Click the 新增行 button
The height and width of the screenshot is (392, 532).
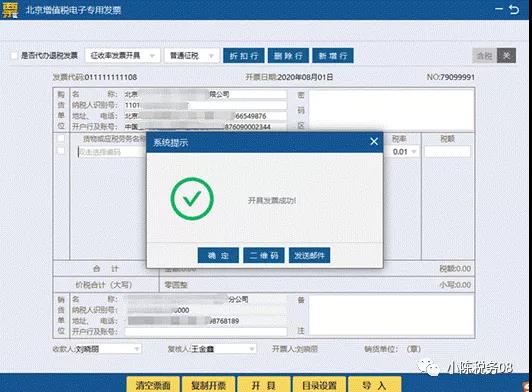[x=333, y=56]
